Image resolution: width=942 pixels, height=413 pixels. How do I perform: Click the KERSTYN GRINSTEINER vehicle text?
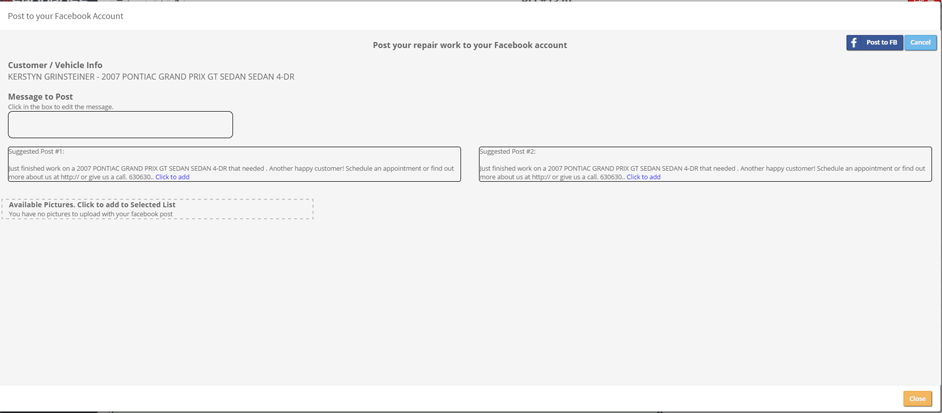151,77
